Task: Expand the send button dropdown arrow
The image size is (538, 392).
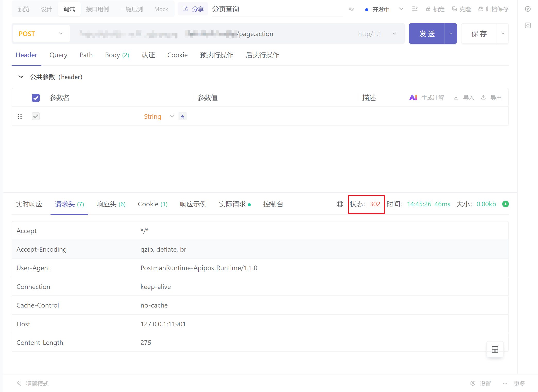Action: tap(451, 33)
